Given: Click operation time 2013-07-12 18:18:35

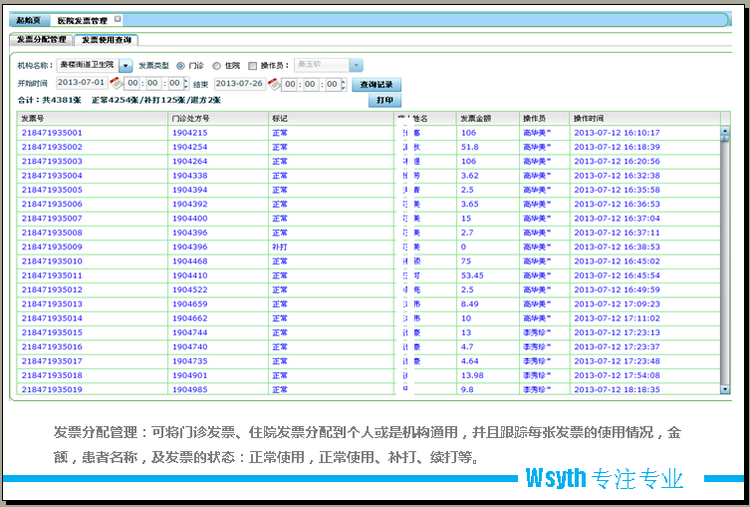Looking at the screenshot, I should pos(617,390).
